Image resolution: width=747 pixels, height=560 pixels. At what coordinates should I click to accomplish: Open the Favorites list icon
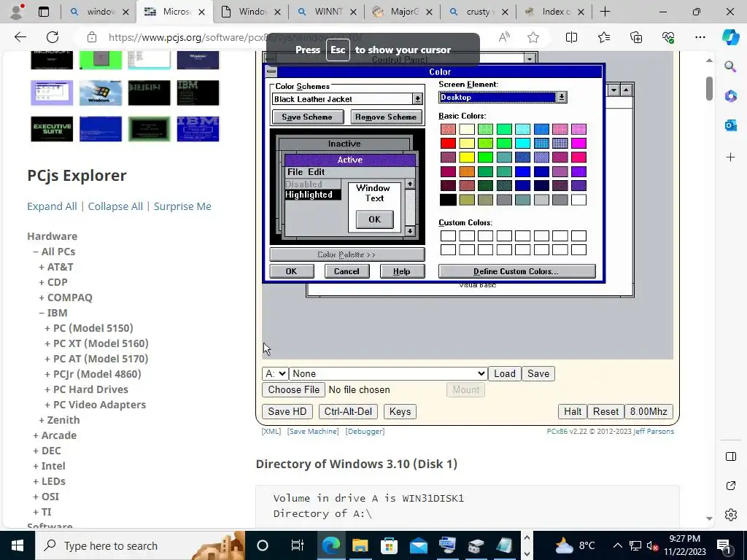click(603, 37)
